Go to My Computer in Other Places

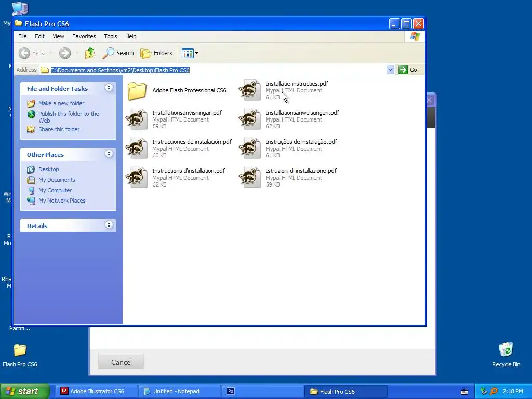[55, 190]
